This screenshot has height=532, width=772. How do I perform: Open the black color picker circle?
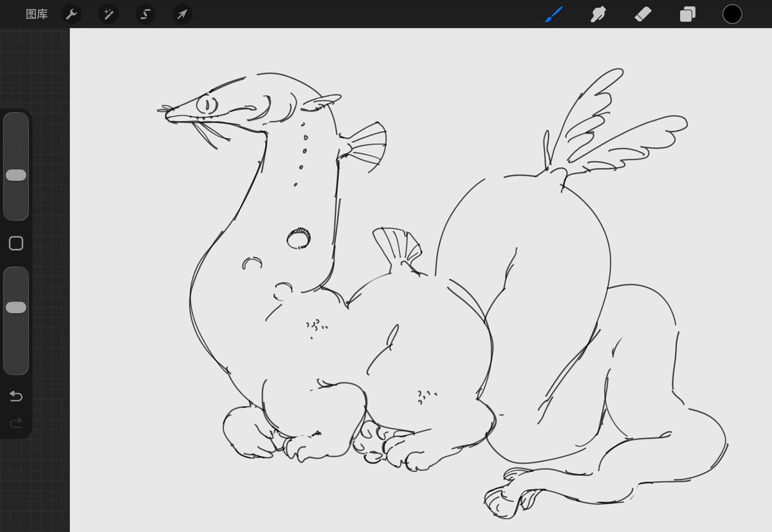click(x=732, y=14)
